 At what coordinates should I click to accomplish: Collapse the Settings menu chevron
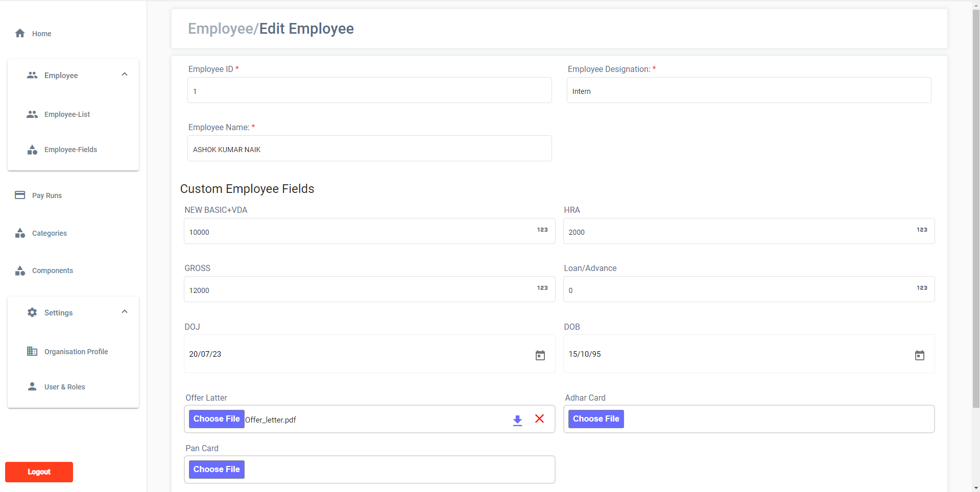[x=125, y=312]
